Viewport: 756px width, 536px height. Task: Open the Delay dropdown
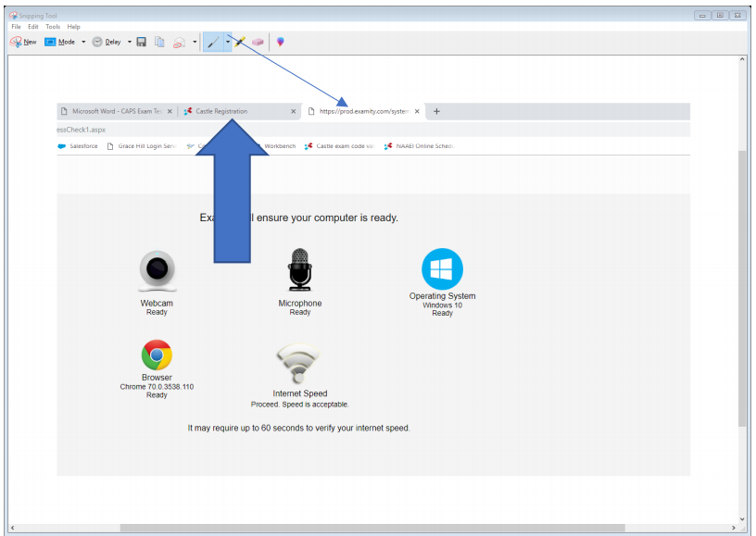tap(129, 42)
